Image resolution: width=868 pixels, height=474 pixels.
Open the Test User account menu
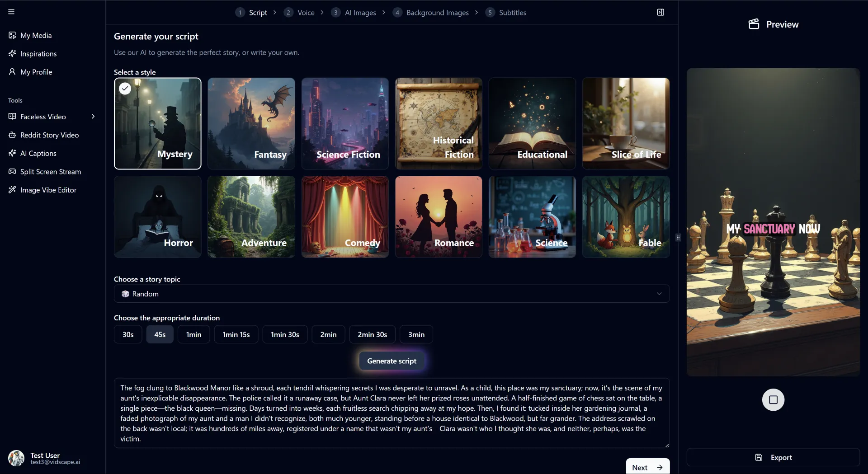pyautogui.click(x=45, y=458)
